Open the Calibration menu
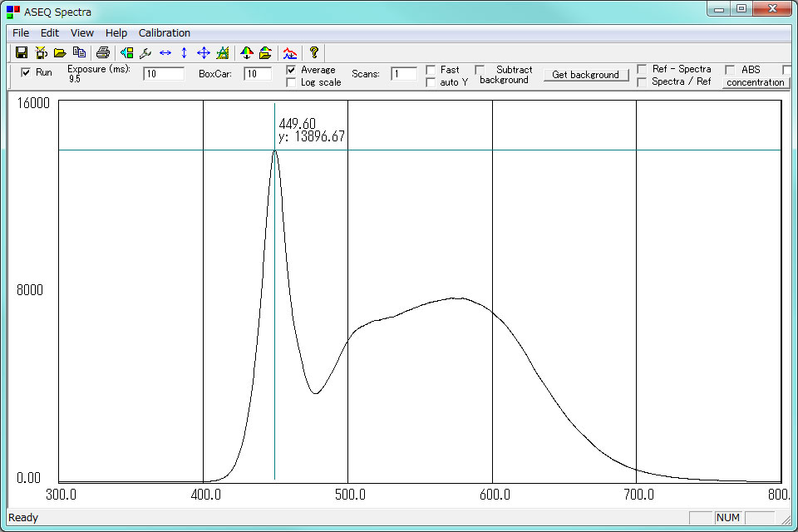 pos(165,33)
